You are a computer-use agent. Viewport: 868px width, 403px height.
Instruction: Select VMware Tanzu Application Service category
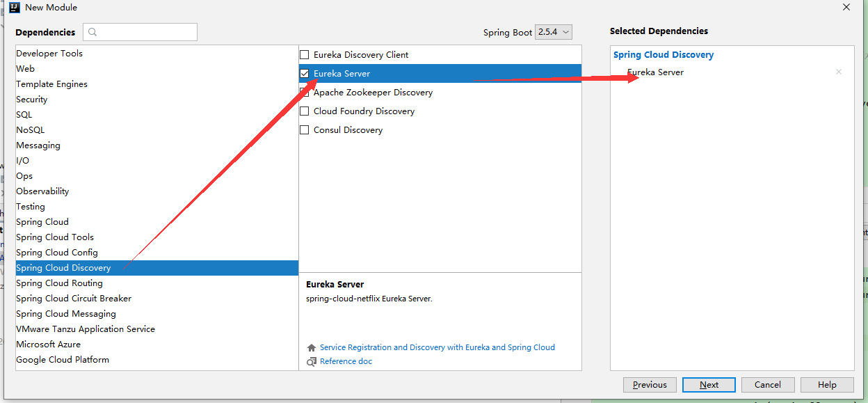[157, 329]
